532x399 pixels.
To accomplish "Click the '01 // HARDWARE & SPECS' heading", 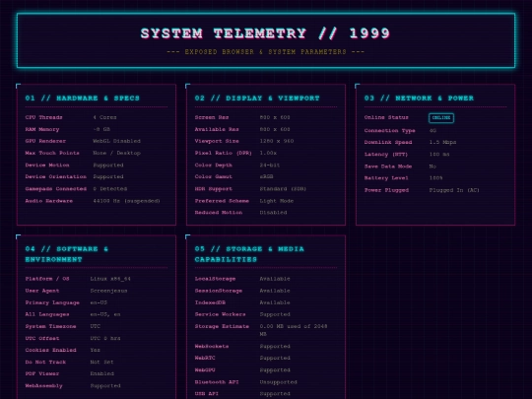I will click(83, 99).
